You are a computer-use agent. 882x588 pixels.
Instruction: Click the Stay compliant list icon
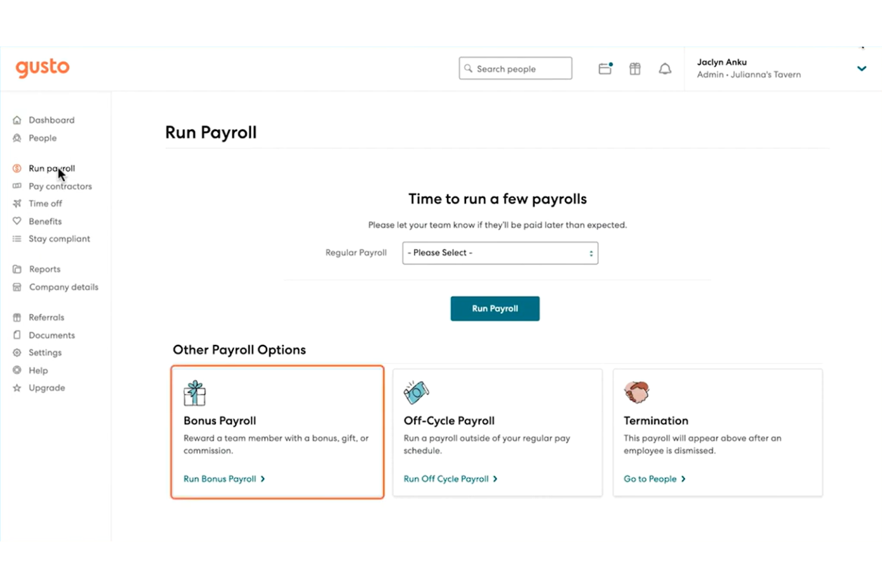click(x=17, y=239)
